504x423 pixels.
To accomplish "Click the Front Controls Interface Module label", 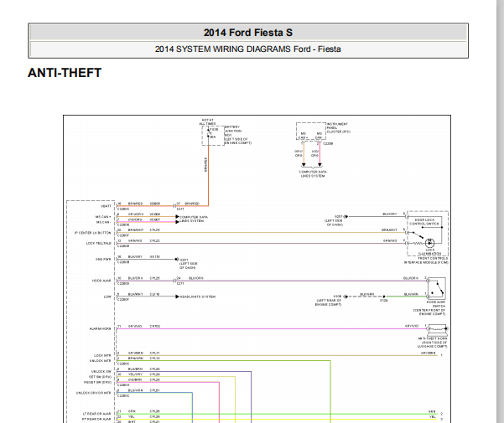I will point(426,261).
